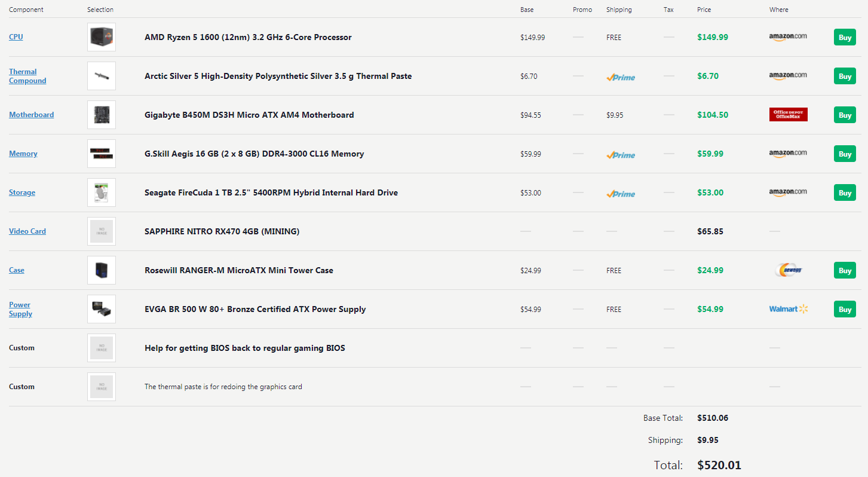Click the $94.55 motherboard base price

pos(530,115)
